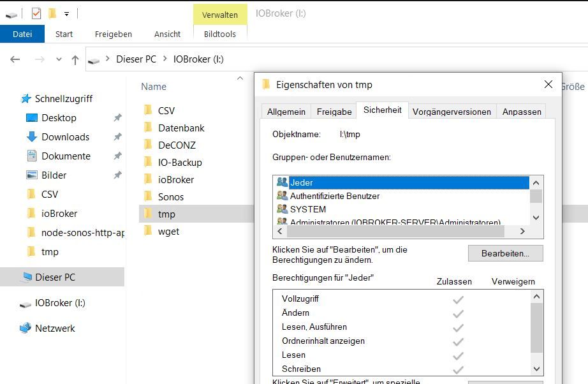Open the quick access toolbar customize dropdown

[66, 13]
